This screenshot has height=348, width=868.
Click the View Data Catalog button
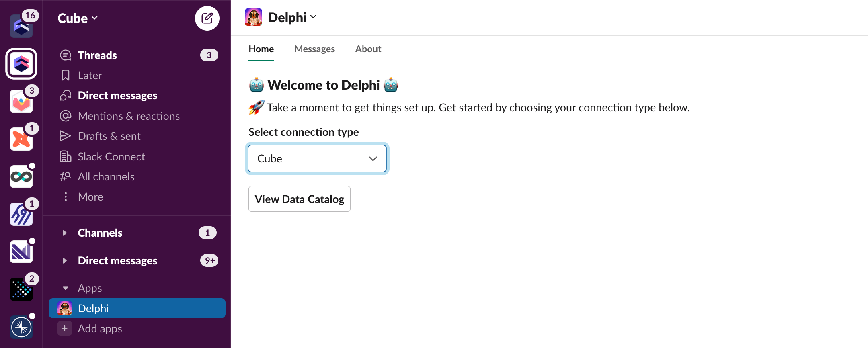tap(300, 199)
